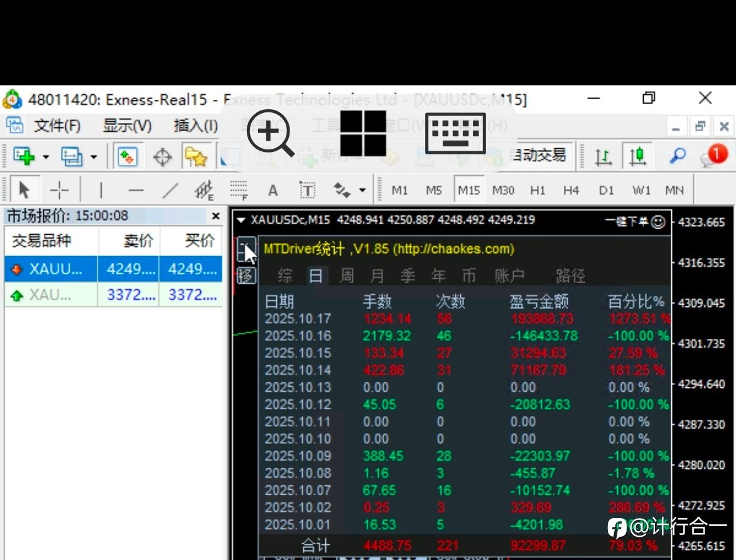Open the profiles dropdown arrow
Viewport: 736px width, 560px height.
pos(94,157)
